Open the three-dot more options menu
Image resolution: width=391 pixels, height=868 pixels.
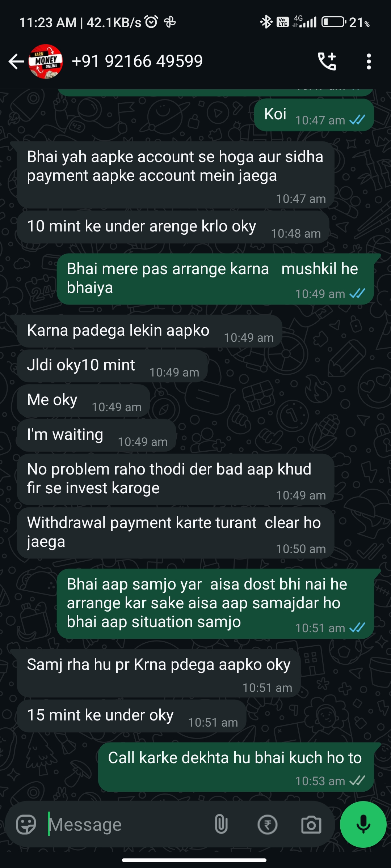[369, 61]
